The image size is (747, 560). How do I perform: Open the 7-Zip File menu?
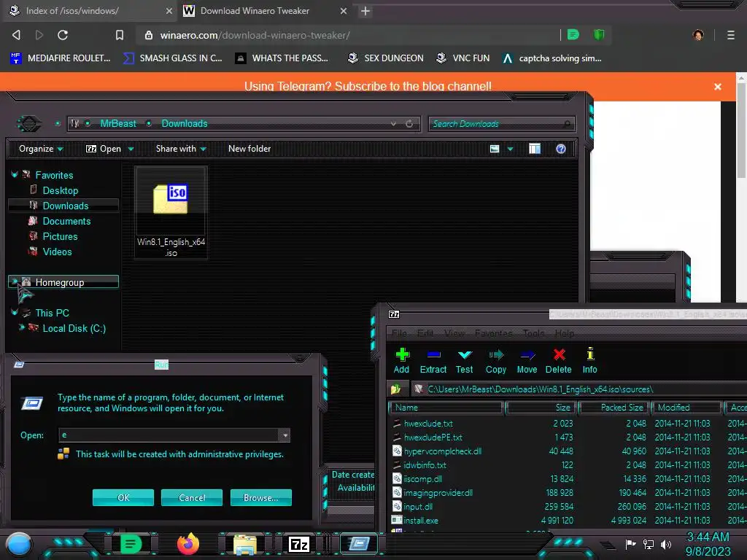[x=399, y=333]
